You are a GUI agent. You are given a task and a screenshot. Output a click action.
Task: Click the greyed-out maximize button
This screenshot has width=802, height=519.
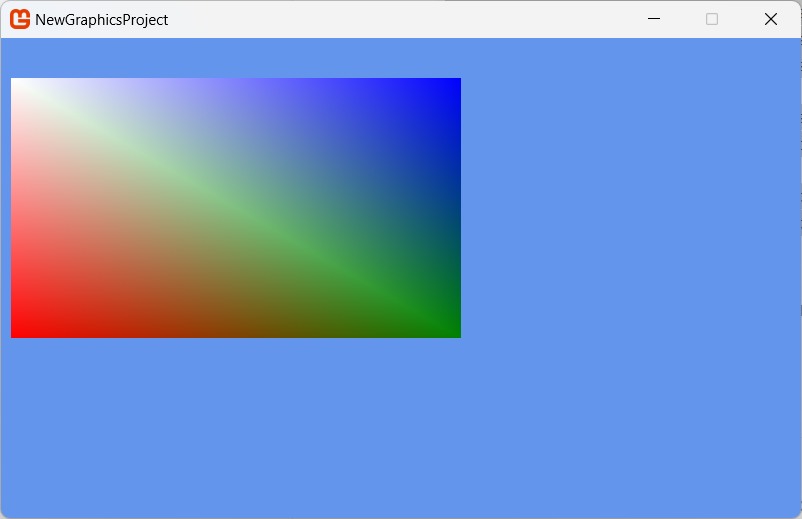(712, 19)
